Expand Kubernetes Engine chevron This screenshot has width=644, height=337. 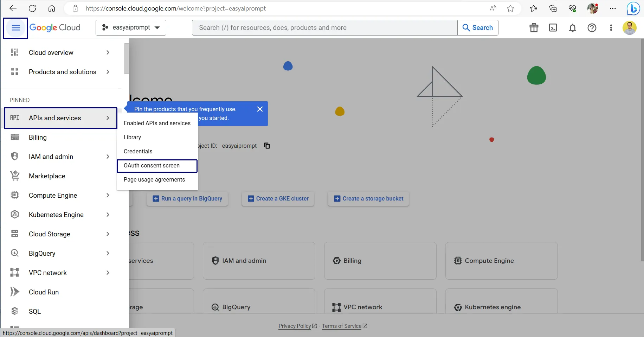coord(108,215)
